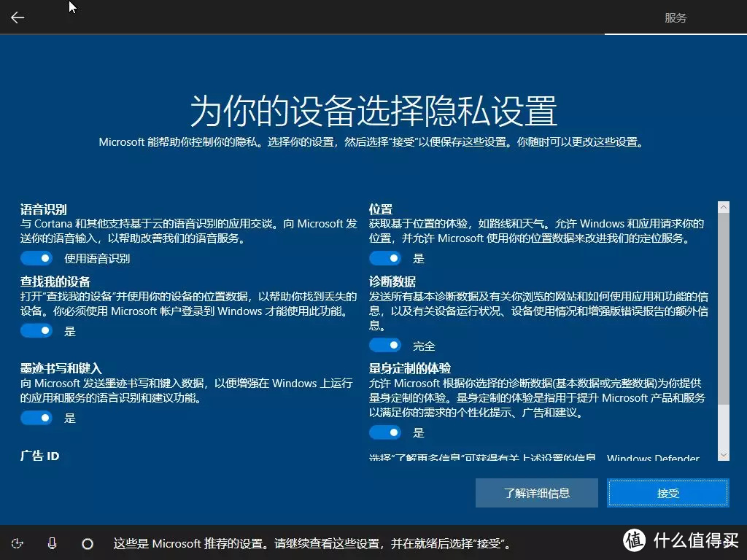Click the microphone icon in bottom bar
747x560 pixels.
[51, 542]
